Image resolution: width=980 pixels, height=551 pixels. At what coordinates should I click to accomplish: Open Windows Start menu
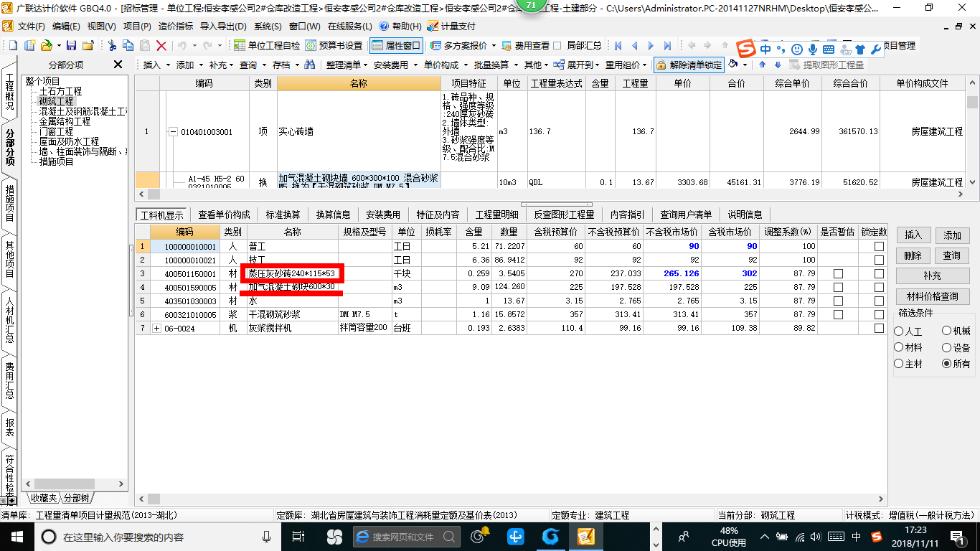(x=17, y=537)
